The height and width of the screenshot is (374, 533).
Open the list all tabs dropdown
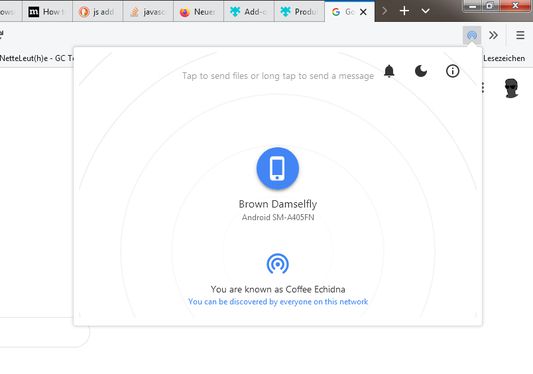coord(425,11)
